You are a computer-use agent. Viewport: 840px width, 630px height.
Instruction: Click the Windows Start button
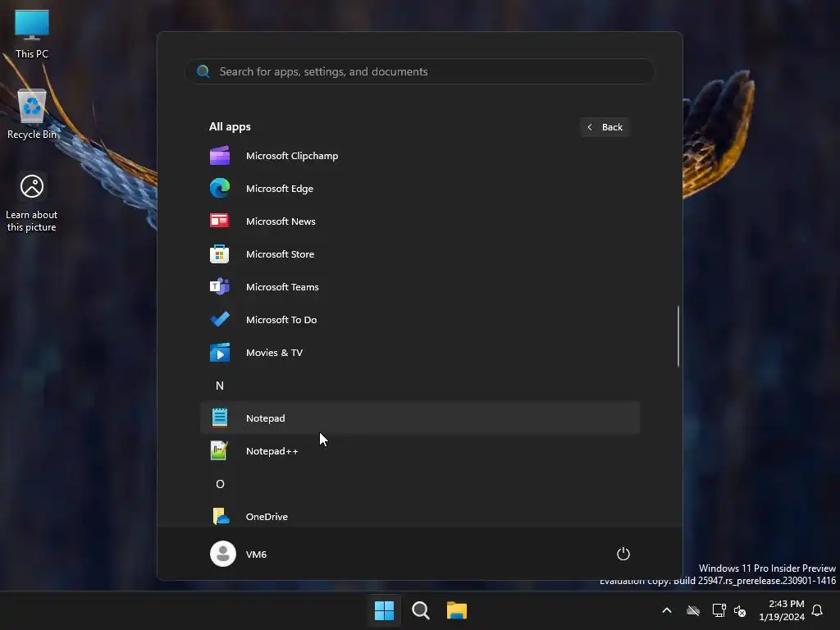pyautogui.click(x=384, y=610)
